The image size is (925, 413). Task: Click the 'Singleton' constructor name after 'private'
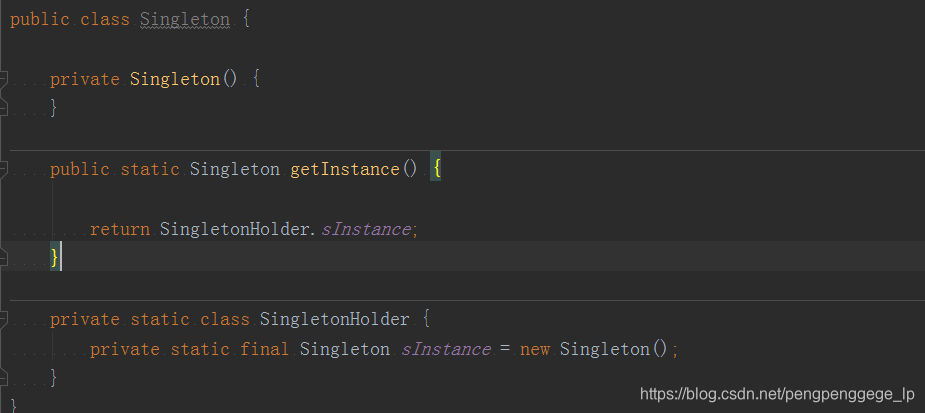[175, 80]
